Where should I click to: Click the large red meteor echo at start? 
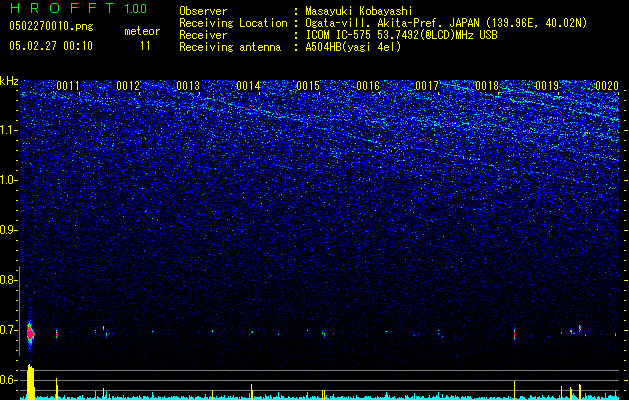click(30, 333)
